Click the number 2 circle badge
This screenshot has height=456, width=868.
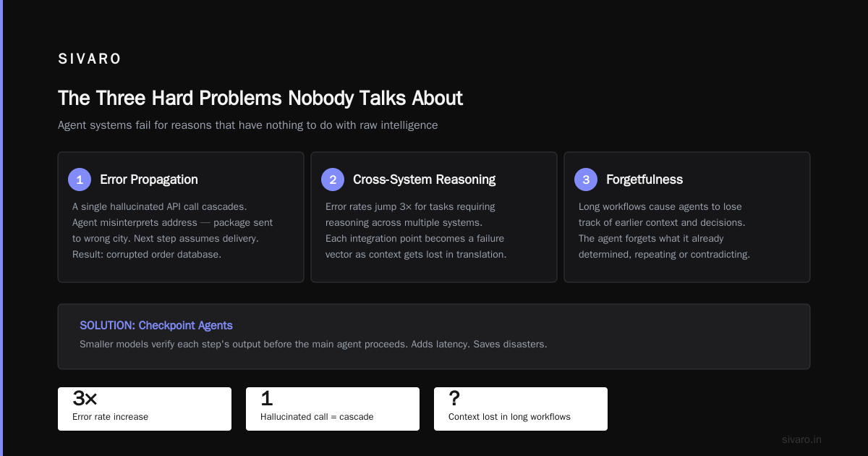point(333,180)
